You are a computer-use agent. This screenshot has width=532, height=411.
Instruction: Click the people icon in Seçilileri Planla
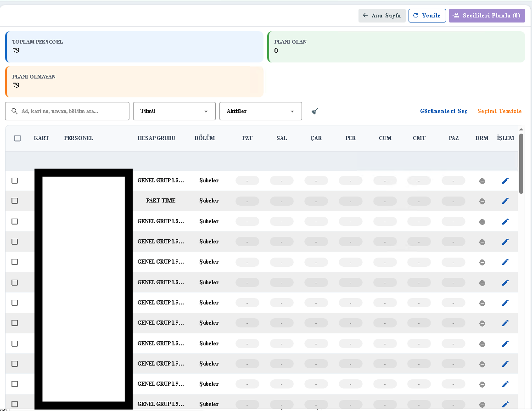pos(456,15)
